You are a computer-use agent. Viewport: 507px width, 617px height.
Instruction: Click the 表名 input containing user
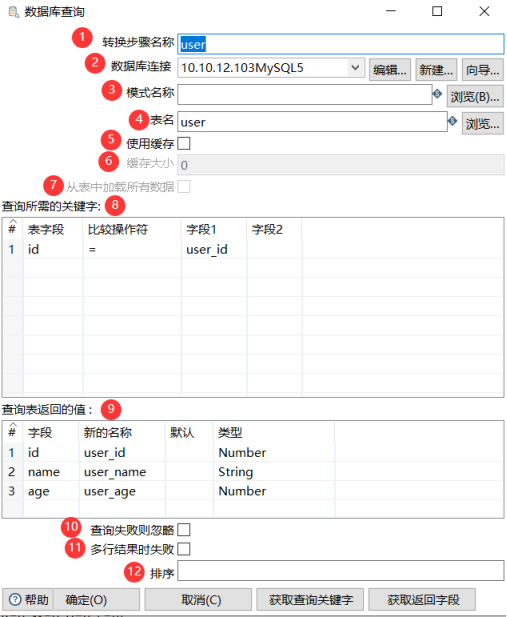pos(313,122)
